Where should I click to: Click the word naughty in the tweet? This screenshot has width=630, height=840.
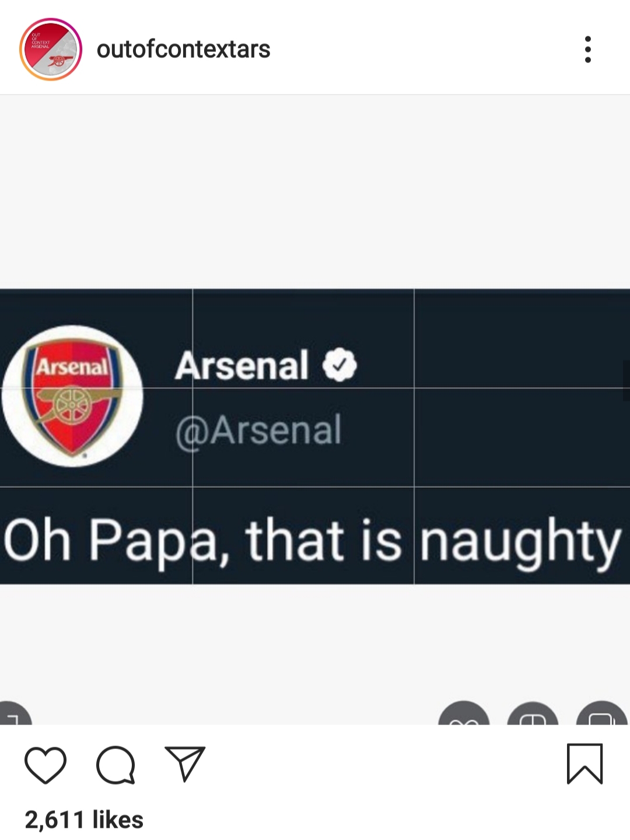click(521, 541)
